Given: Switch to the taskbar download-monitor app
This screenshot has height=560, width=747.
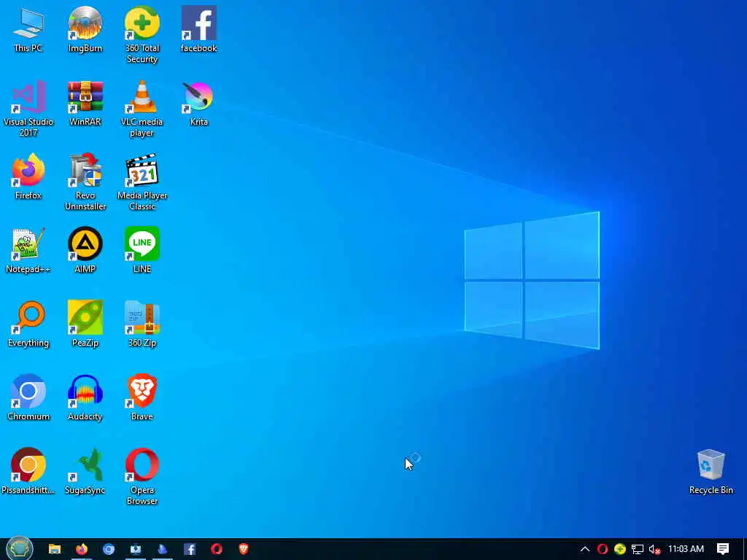Looking at the screenshot, I should 135,549.
